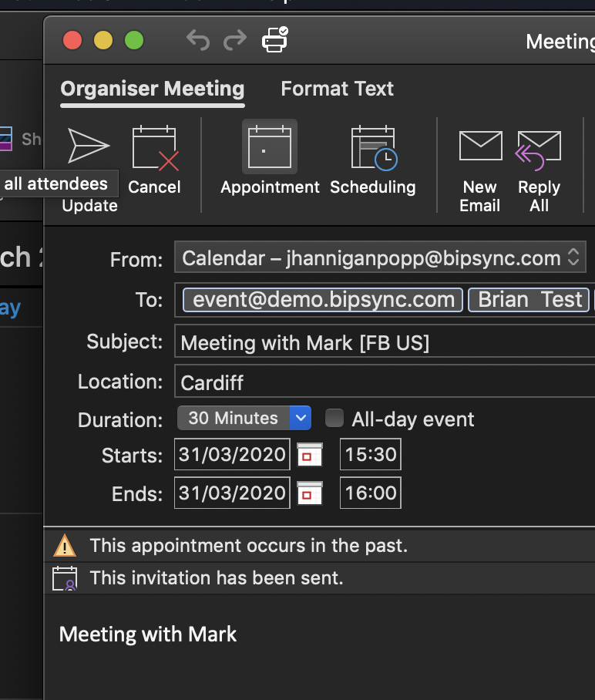The image size is (595, 700).
Task: Click the warning icon for past appointment
Action: pyautogui.click(x=65, y=546)
